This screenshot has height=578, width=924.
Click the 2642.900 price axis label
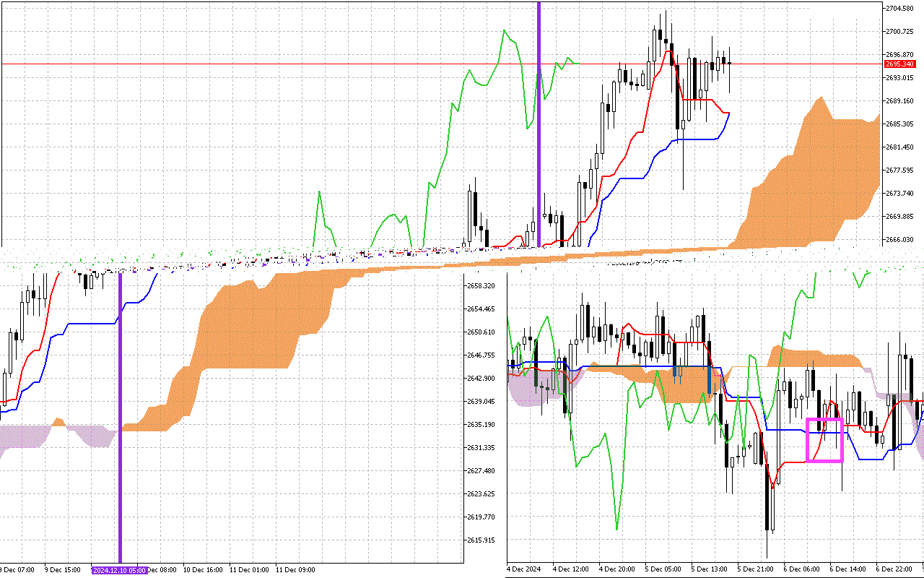click(481, 379)
